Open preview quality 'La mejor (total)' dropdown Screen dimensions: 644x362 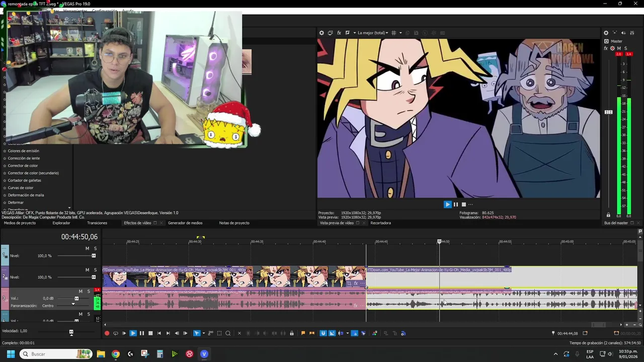374,33
